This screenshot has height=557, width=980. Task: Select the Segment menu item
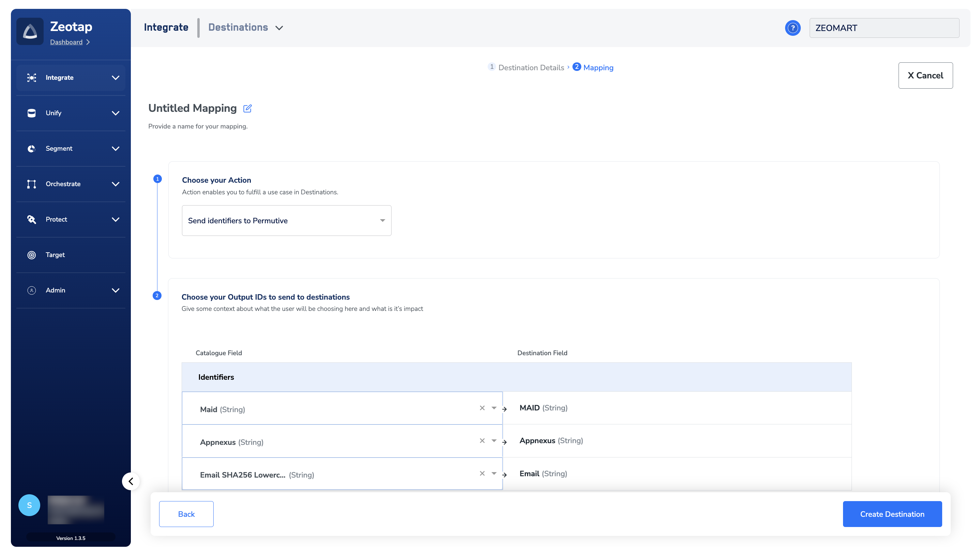[x=59, y=148]
